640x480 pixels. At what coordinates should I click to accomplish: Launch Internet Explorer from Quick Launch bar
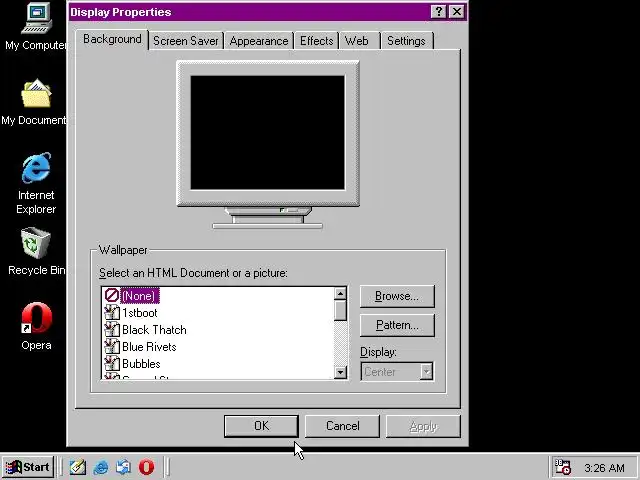coord(101,467)
